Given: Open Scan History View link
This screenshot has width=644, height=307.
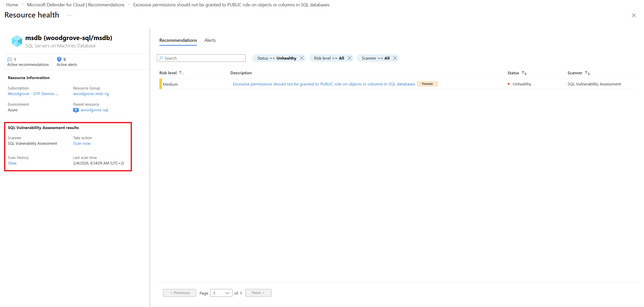Looking at the screenshot, I should click(12, 163).
